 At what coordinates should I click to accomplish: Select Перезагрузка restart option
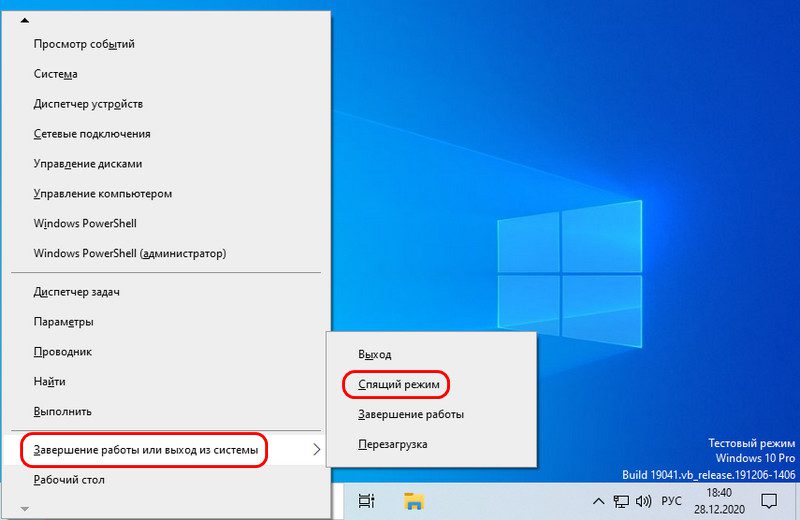click(x=431, y=444)
